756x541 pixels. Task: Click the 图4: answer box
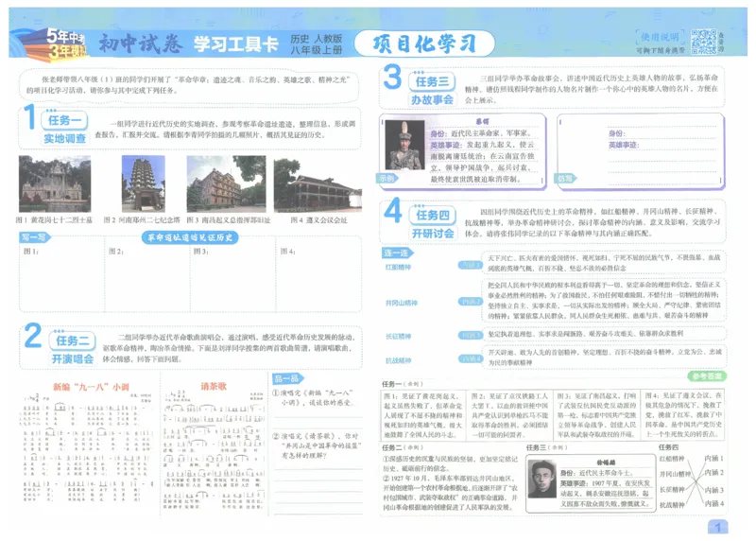pyautogui.click(x=318, y=274)
